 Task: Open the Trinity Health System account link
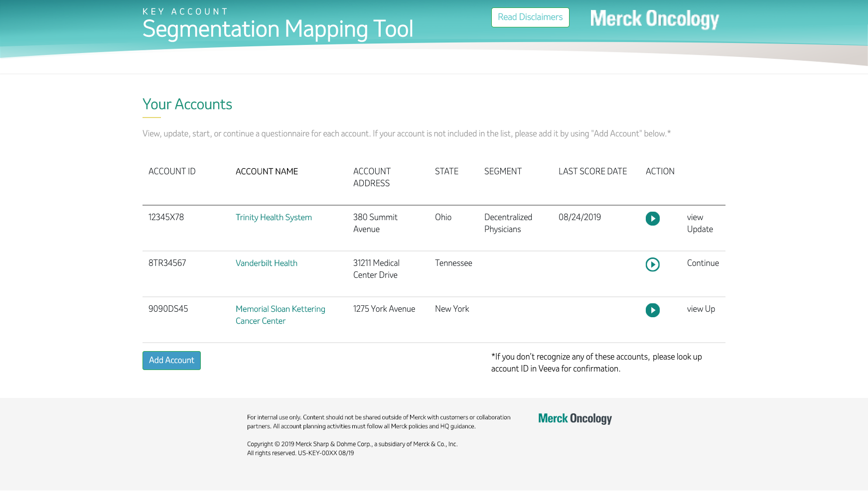coord(274,218)
